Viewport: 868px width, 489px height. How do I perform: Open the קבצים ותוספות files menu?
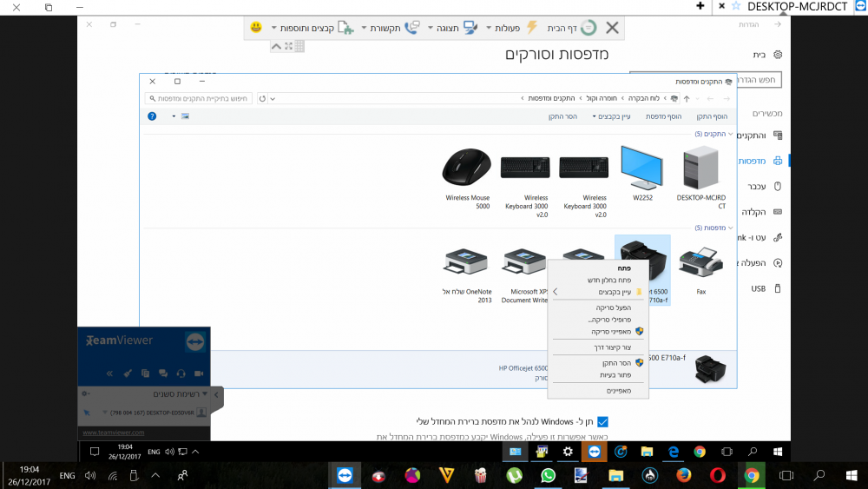(312, 28)
